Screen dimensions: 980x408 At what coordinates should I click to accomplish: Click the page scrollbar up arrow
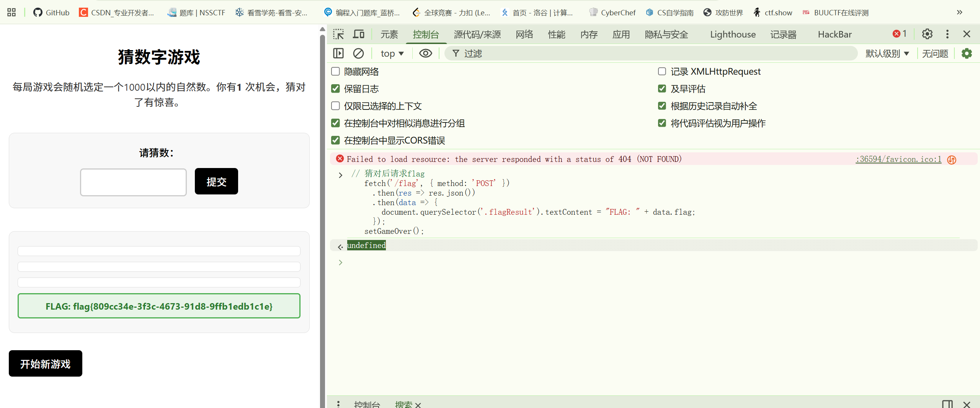click(x=322, y=29)
